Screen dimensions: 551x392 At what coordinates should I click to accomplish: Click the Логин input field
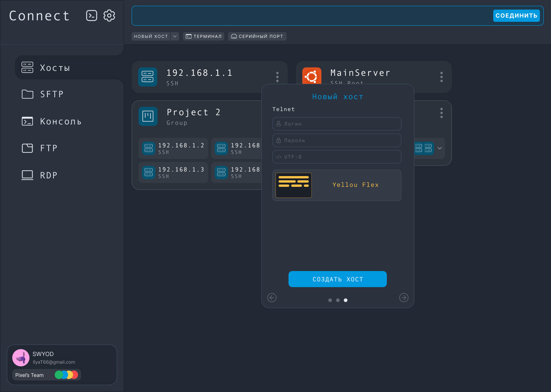click(337, 124)
